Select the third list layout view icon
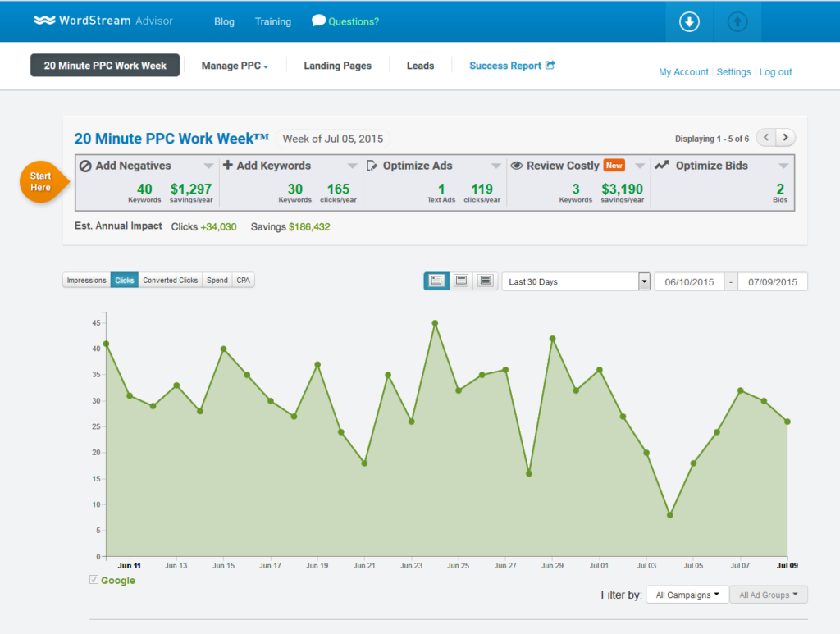Viewport: 840px width, 634px height. coord(486,281)
